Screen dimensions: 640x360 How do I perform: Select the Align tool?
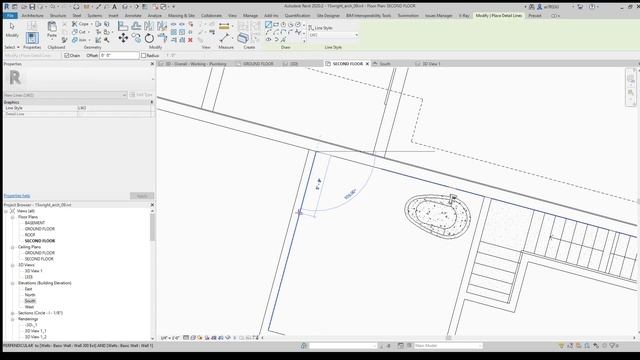pyautogui.click(x=122, y=26)
